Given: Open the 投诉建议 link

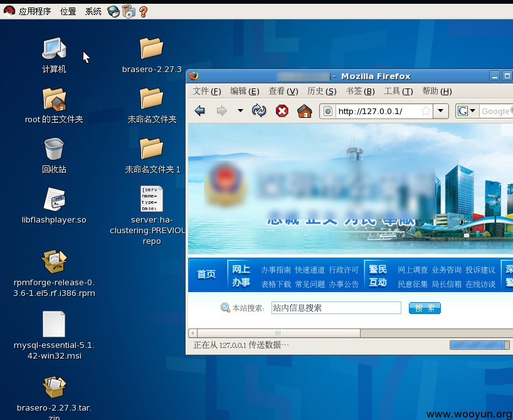Looking at the screenshot, I should point(480,270).
